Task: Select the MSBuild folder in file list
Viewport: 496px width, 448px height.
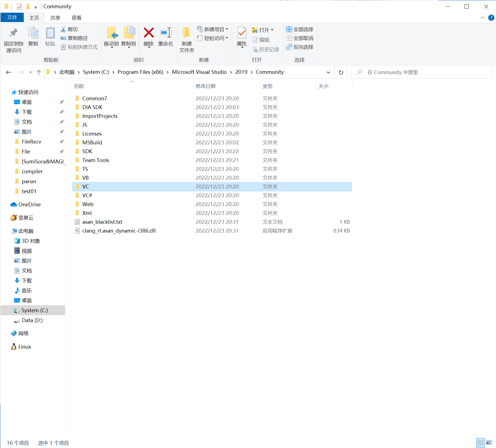Action: 92,142
